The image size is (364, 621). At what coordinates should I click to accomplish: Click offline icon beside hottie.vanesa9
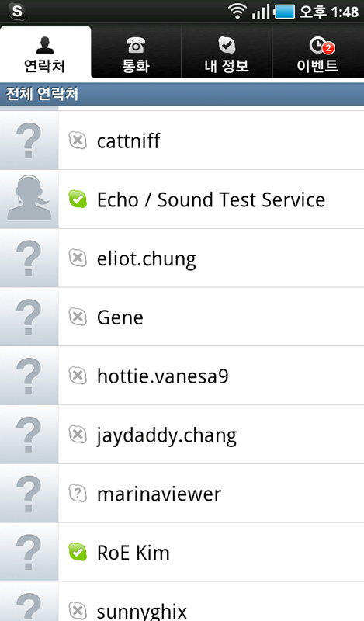[x=78, y=376]
